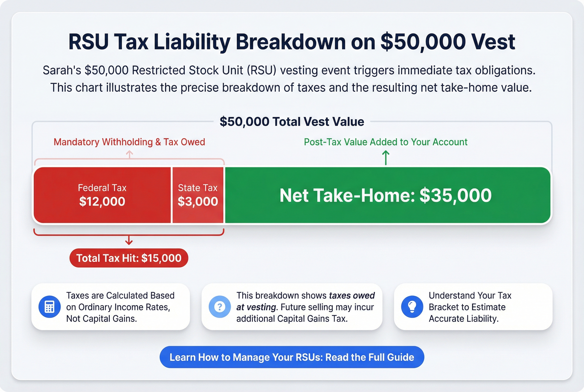Open the Ordinary Income Rates info card text
Screen dimensions: 584x392
[x=120, y=307]
